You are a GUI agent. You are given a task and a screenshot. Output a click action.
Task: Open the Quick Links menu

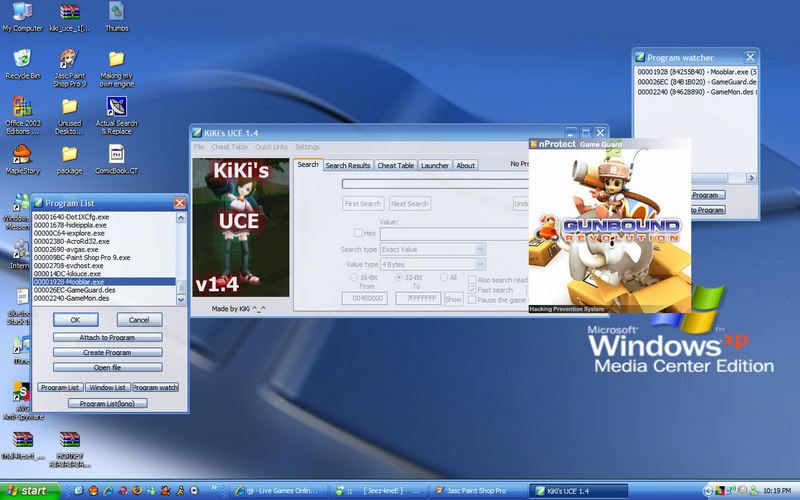tap(271, 147)
